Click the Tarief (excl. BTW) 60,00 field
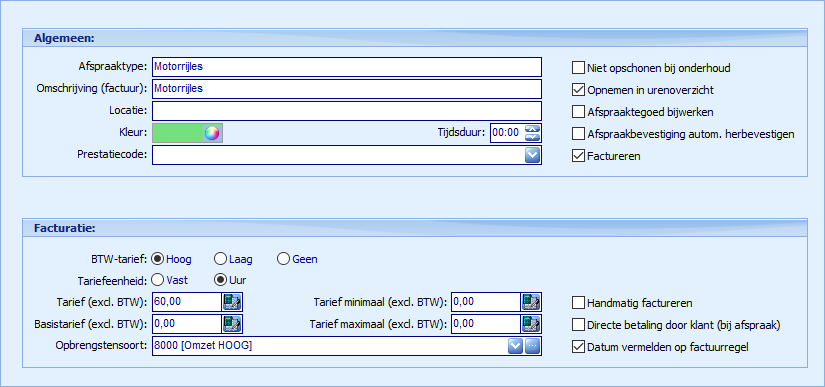Screen dimensions: 825x387 pos(187,302)
